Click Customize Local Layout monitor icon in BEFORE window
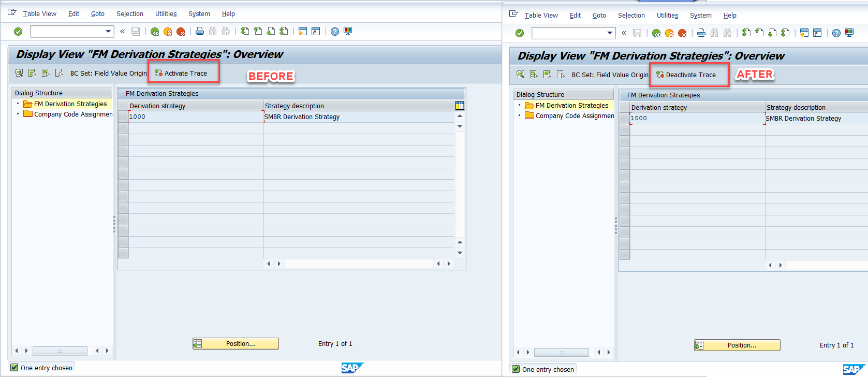 tap(348, 32)
